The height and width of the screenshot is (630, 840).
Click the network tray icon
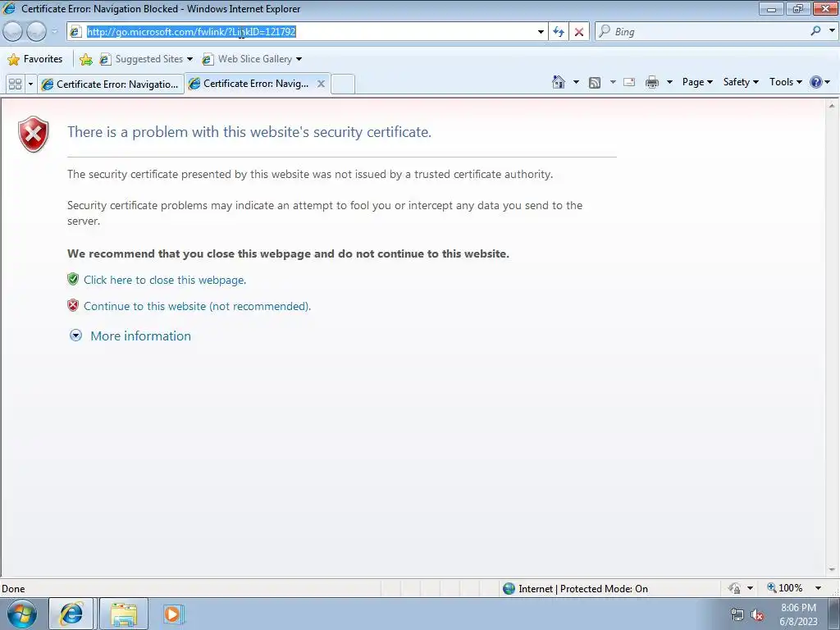[x=737, y=614]
